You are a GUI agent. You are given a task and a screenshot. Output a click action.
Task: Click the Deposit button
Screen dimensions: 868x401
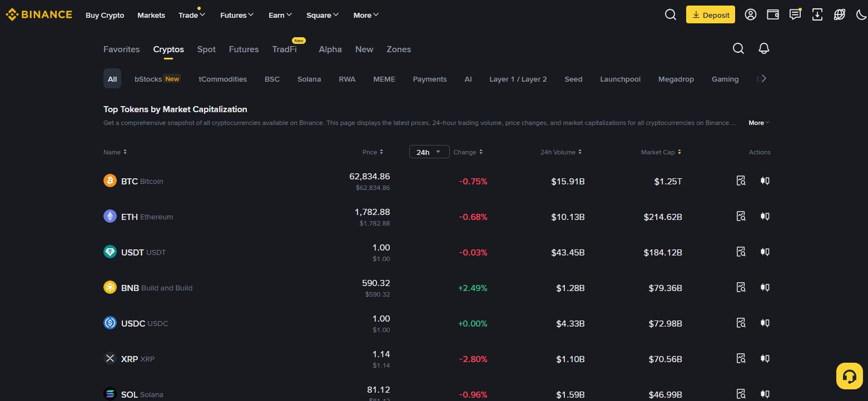click(711, 15)
